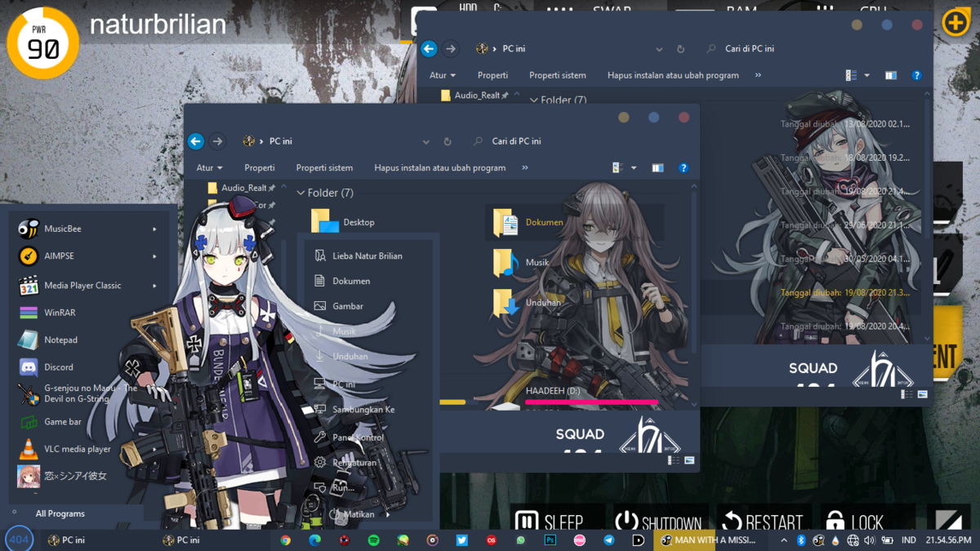This screenshot has height=551, width=980.
Task: Open Musik folder in front window
Action: [x=521, y=263]
